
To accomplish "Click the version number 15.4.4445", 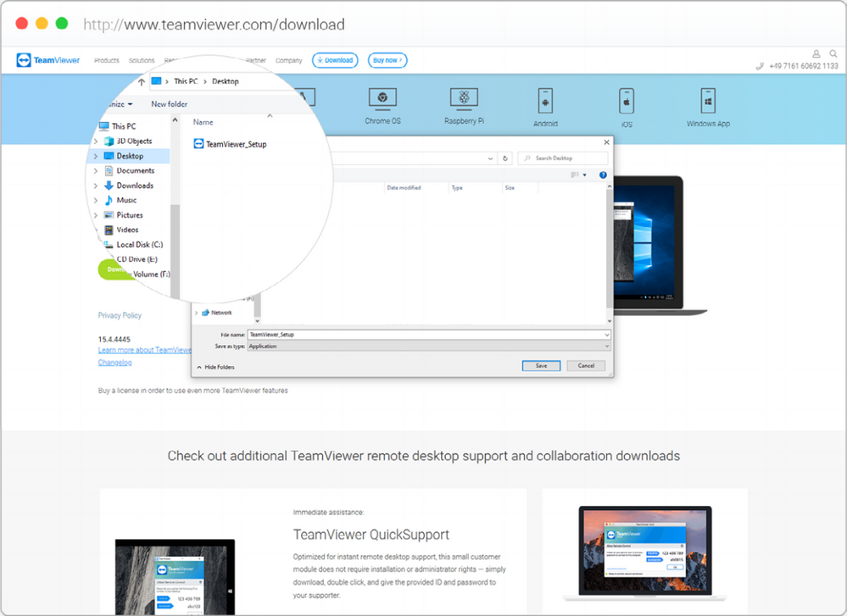I will click(114, 340).
